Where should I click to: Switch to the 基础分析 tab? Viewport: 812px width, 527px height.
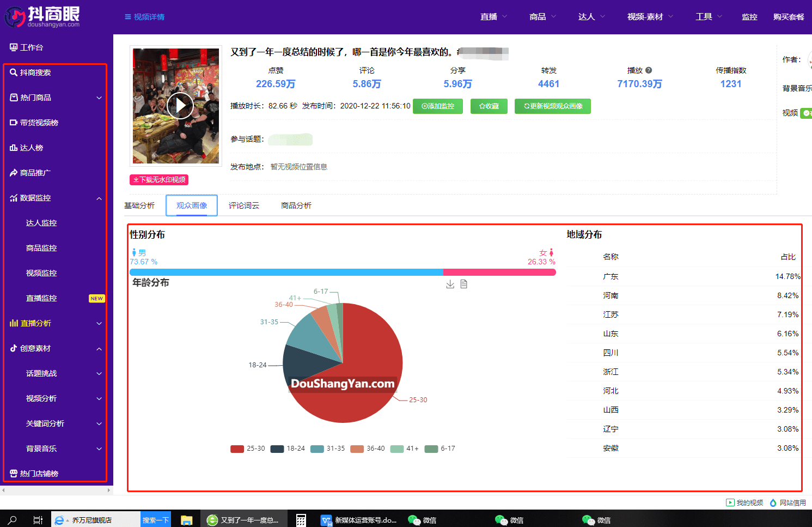[x=139, y=205]
